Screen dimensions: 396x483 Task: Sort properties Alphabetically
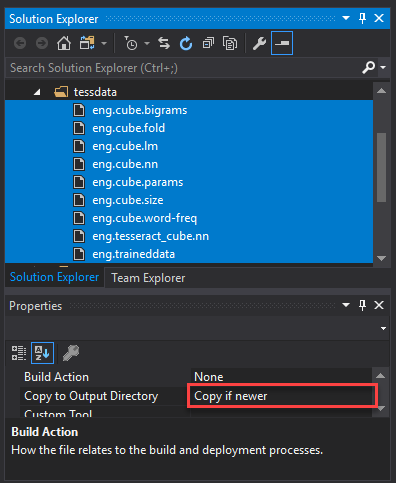click(x=42, y=353)
